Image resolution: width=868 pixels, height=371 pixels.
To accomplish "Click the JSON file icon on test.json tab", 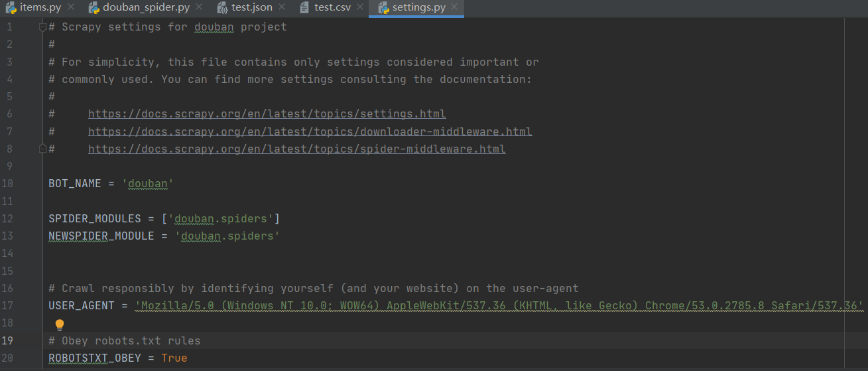I will (222, 7).
